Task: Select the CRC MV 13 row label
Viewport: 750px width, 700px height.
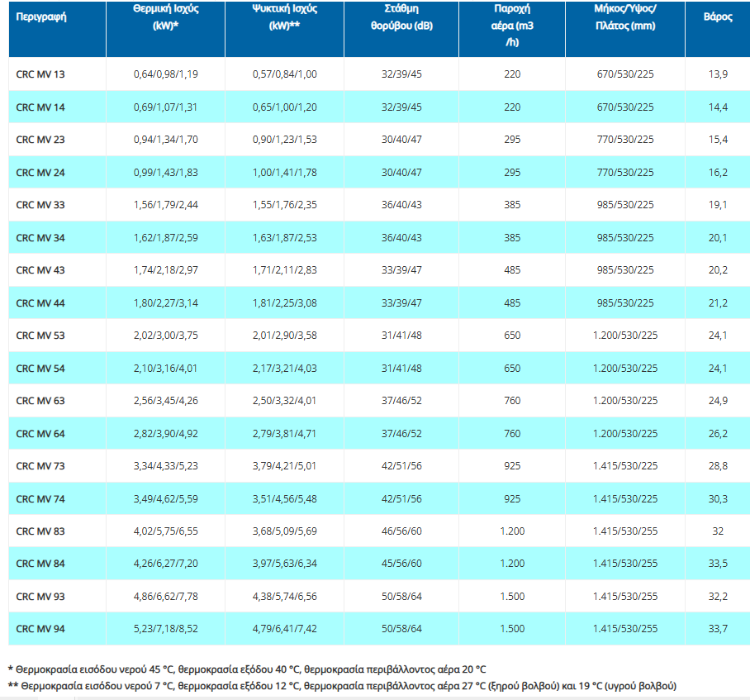Action: [x=40, y=74]
